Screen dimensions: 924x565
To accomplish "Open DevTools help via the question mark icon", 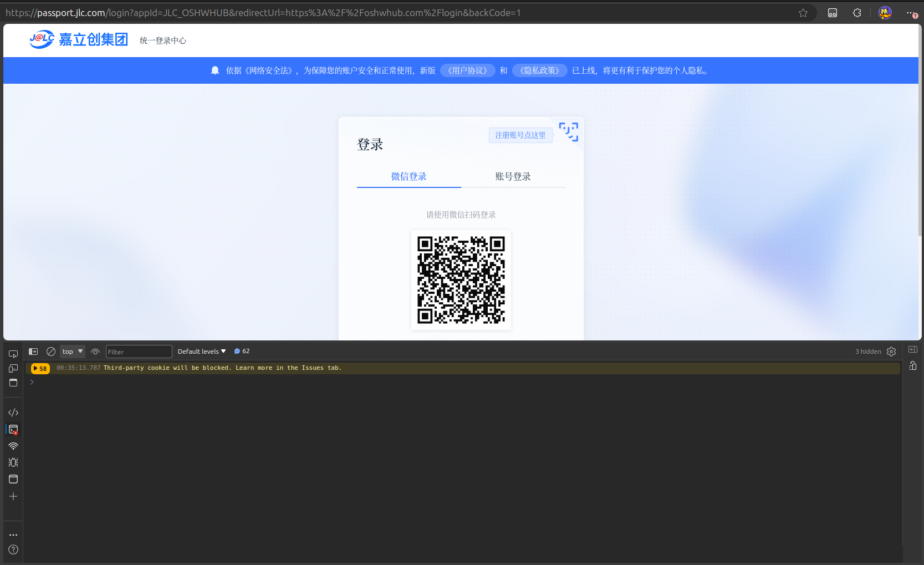I will 13,549.
